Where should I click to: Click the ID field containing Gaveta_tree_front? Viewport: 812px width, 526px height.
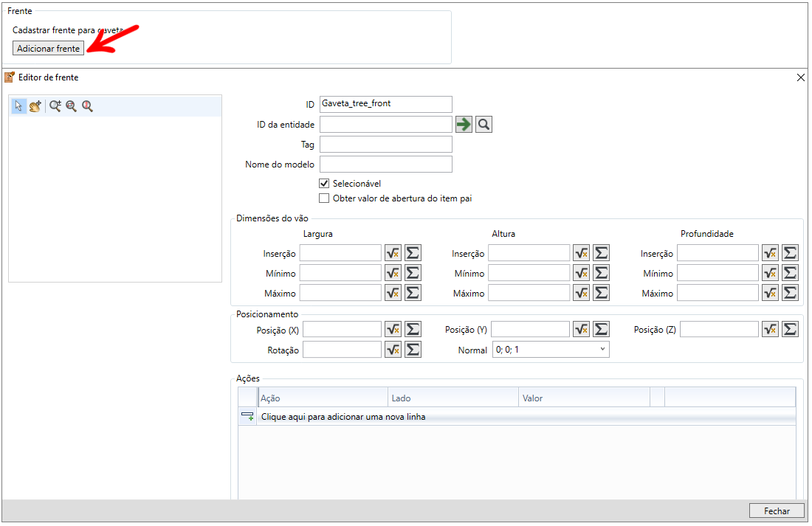tap(386, 104)
